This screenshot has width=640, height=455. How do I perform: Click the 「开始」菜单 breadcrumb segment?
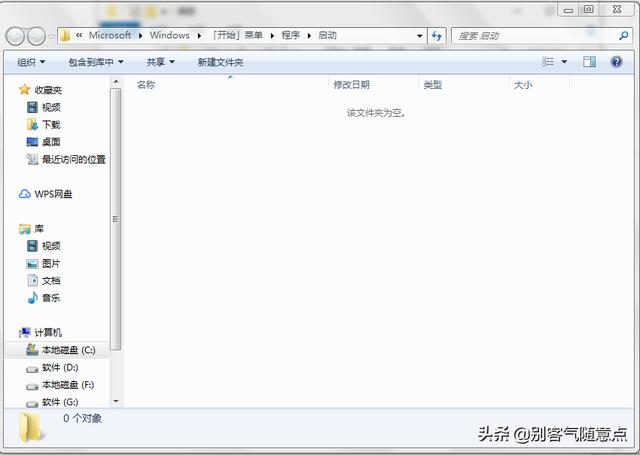(x=238, y=35)
